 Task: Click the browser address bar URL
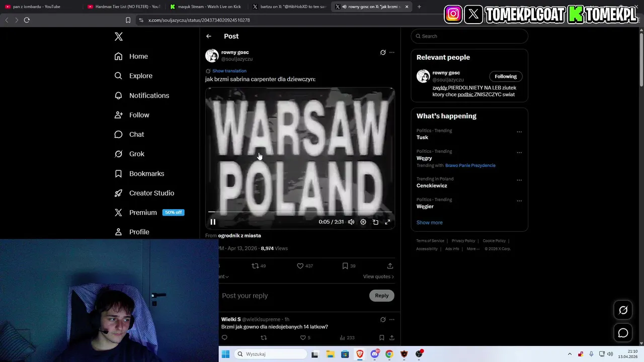199,20
